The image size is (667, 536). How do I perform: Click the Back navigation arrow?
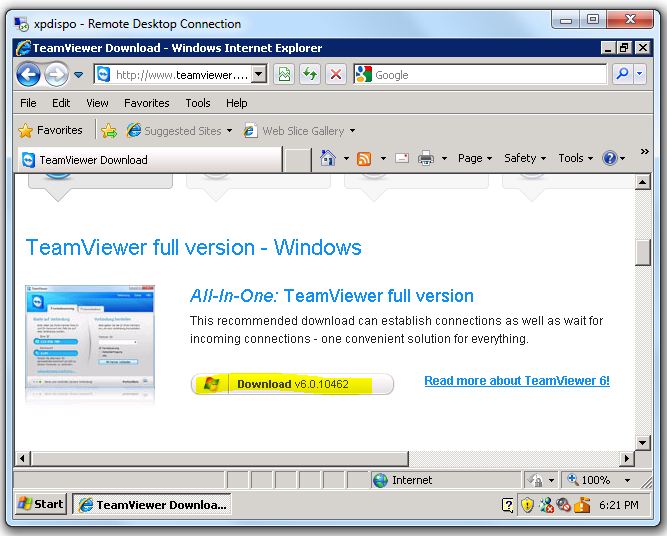tap(29, 74)
